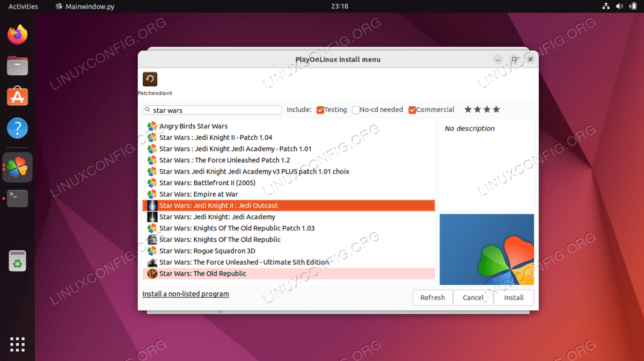This screenshot has height=361, width=644.
Task: Set rating to third star
Action: coord(487,110)
